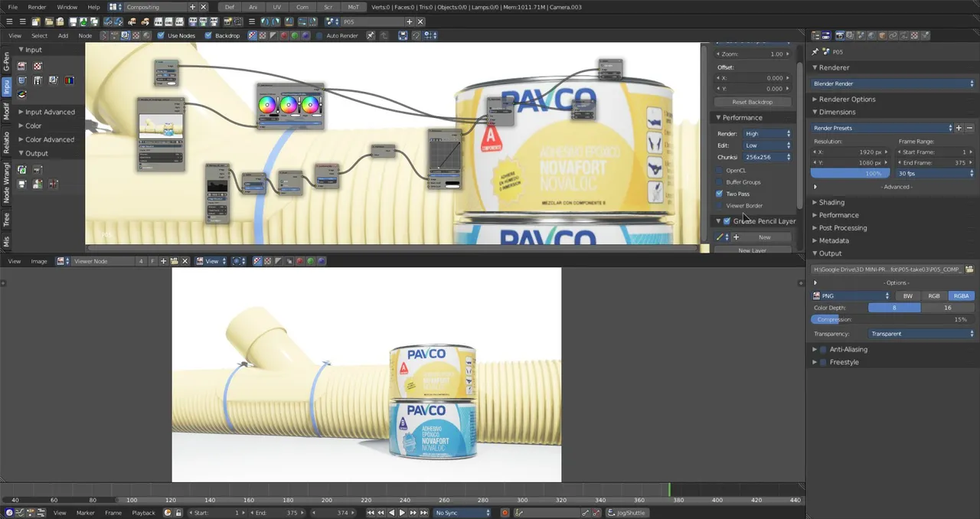Open the Blender Render engine dropdown
This screenshot has width=980, height=519.
893,83
